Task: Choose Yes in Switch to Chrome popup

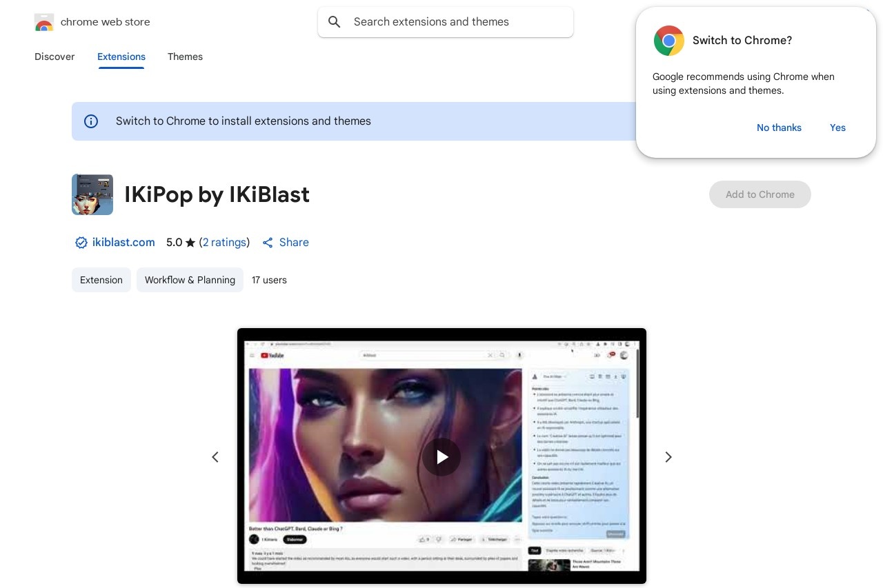Action: click(837, 128)
